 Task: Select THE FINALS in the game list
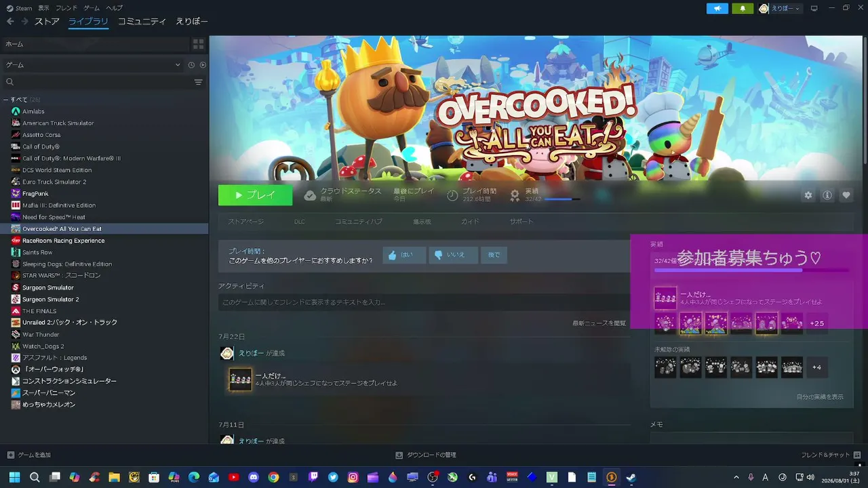[40, 311]
